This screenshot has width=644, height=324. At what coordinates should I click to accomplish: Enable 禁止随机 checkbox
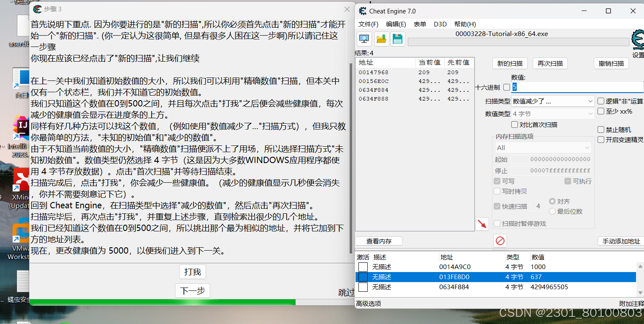pos(601,130)
